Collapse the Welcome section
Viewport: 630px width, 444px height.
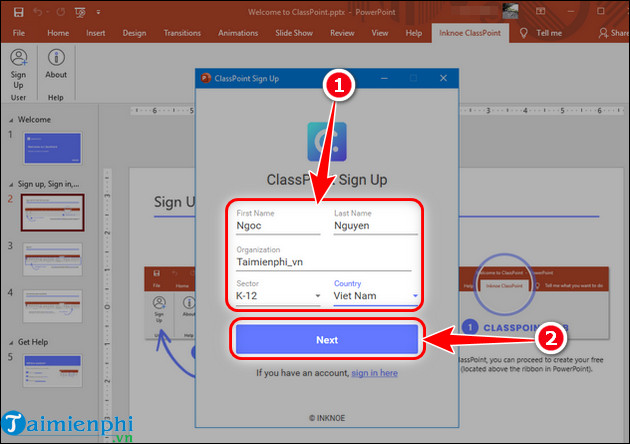pyautogui.click(x=10, y=119)
